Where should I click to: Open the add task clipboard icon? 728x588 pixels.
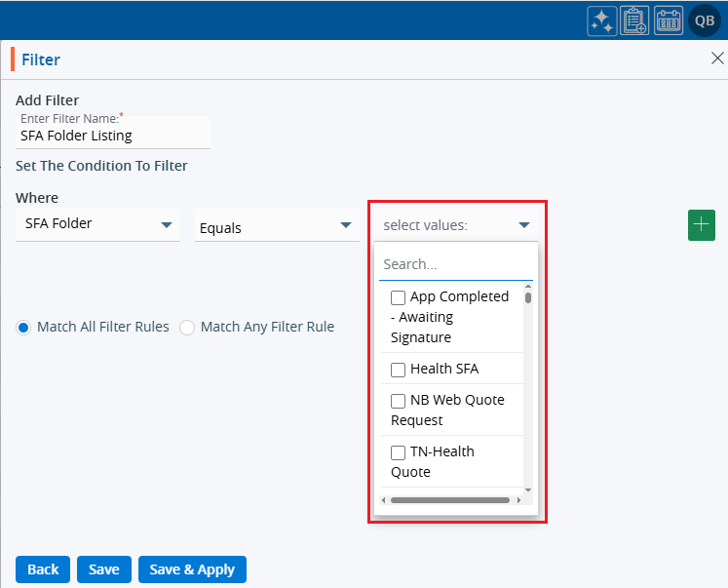[x=635, y=20]
